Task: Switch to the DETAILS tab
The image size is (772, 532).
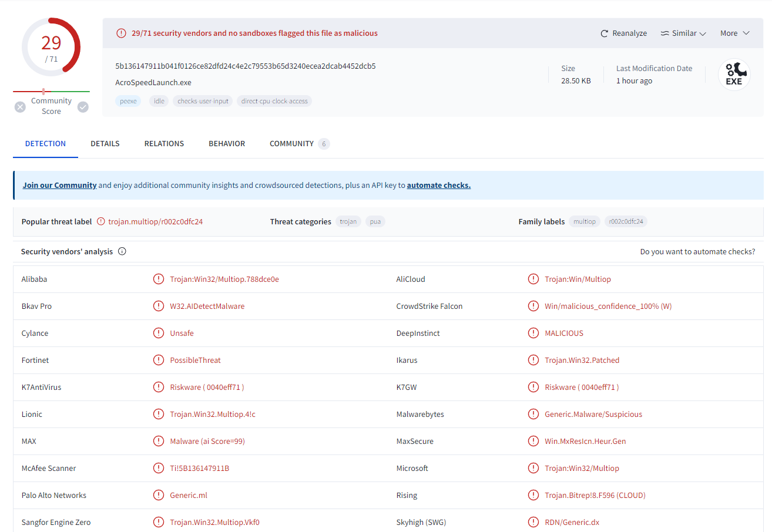Action: (105, 143)
